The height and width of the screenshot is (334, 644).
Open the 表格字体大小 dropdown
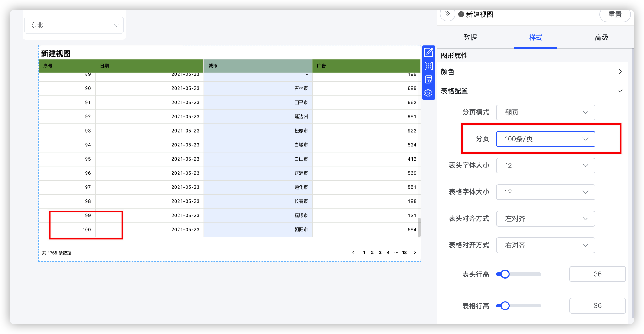point(546,192)
